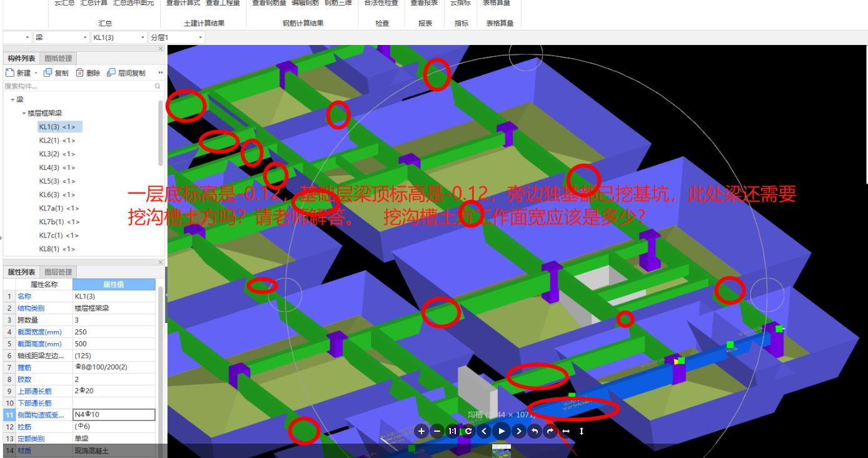Select the 定额类别 value 单梁
This screenshot has width=868, height=458.
pos(114,438)
